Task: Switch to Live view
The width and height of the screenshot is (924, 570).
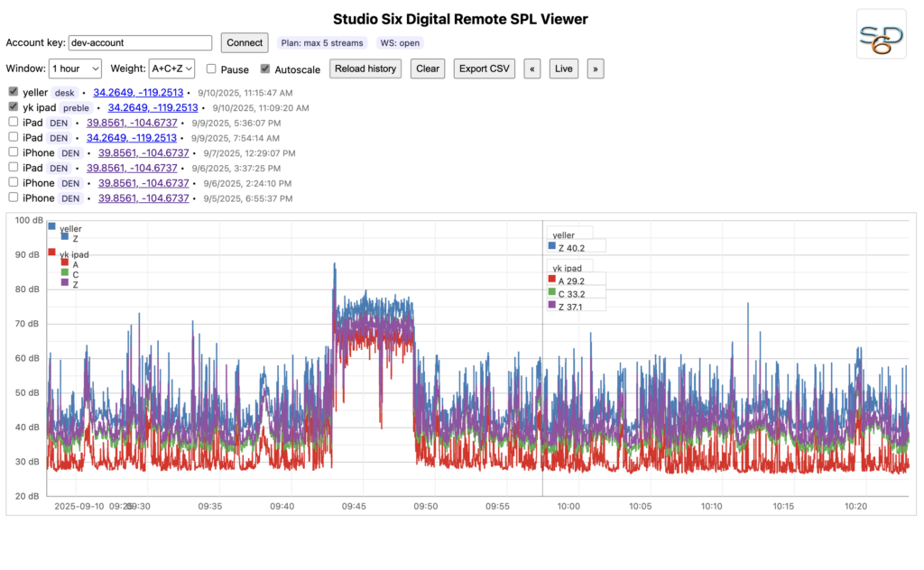Action: point(563,69)
